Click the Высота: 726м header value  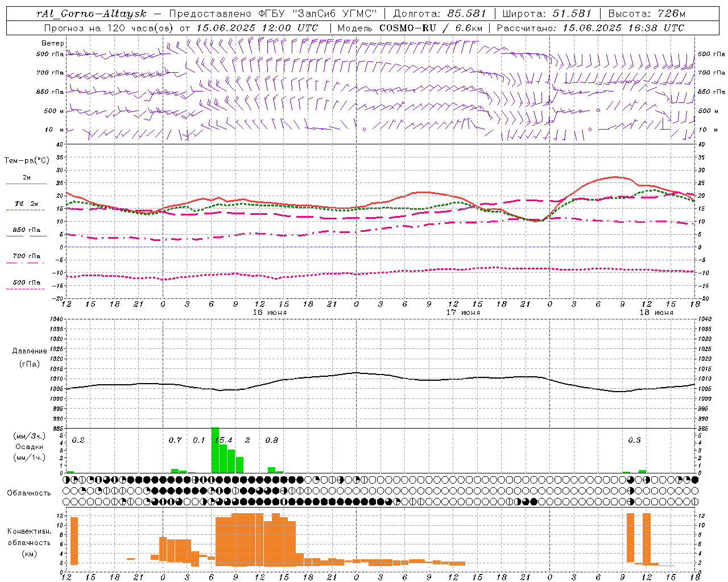647,14
